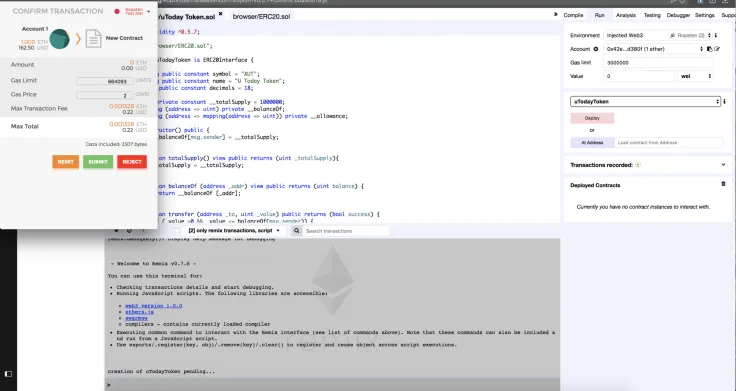Open the Compile tab
Image resolution: width=736 pixels, height=391 pixels.
573,15
